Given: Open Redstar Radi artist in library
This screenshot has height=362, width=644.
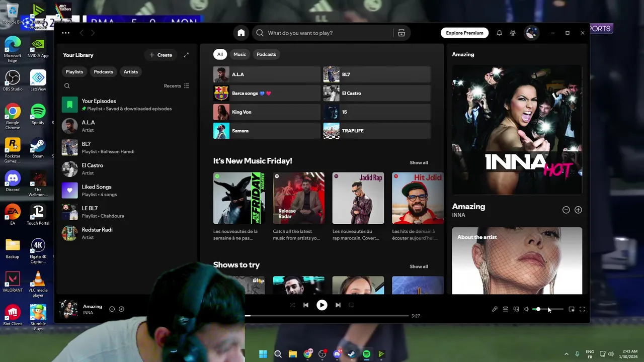Looking at the screenshot, I should [126, 233].
